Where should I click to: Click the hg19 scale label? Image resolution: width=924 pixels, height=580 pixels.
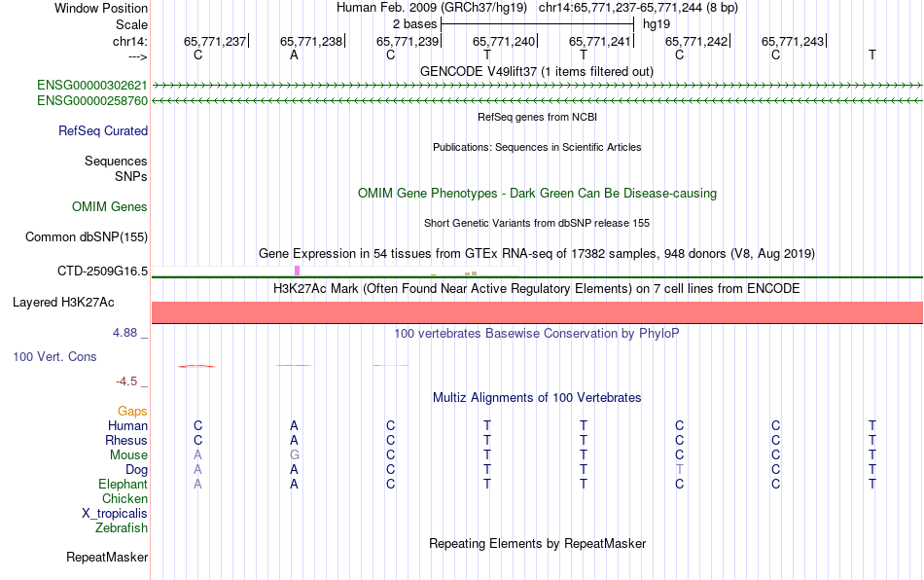657,24
